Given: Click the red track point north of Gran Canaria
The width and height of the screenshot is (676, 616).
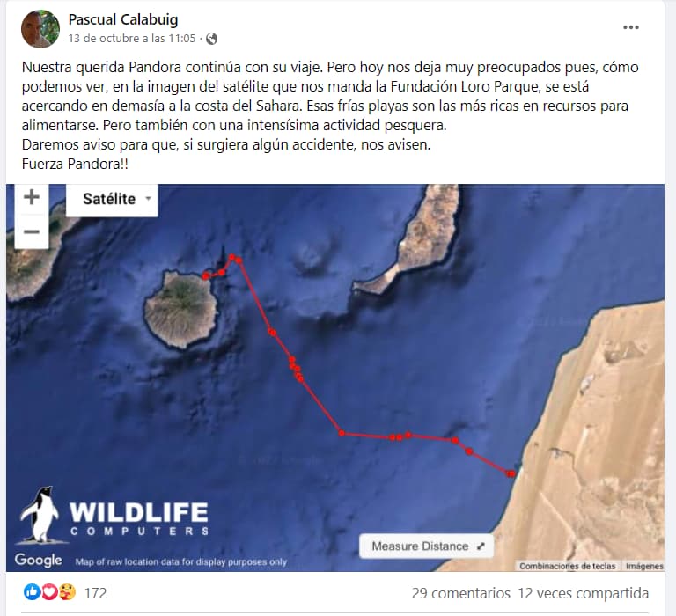Looking at the screenshot, I should [x=232, y=257].
